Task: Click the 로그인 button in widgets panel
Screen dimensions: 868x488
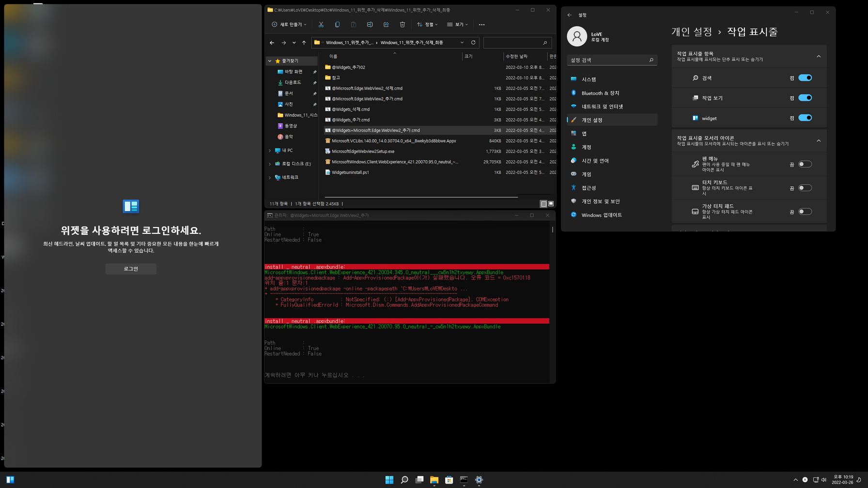Action: (x=131, y=269)
